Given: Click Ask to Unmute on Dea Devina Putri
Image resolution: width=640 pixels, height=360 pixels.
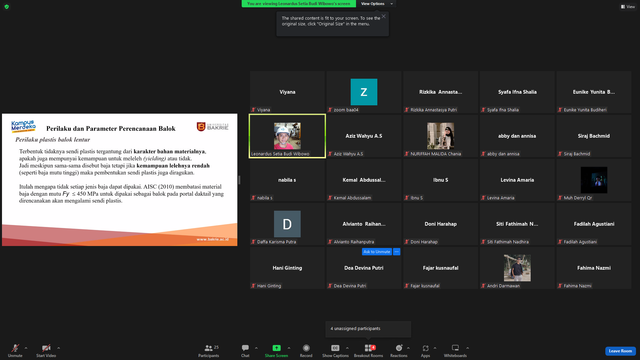Looking at the screenshot, I should pyautogui.click(x=376, y=252).
